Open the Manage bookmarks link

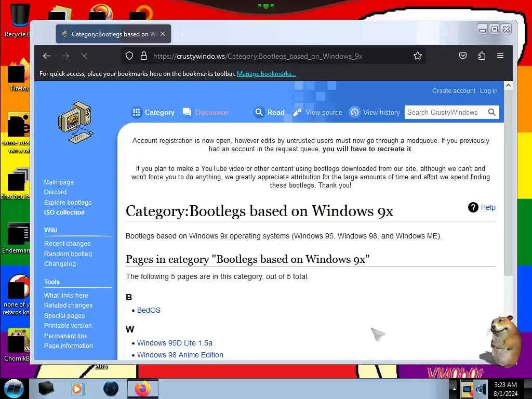tap(267, 74)
